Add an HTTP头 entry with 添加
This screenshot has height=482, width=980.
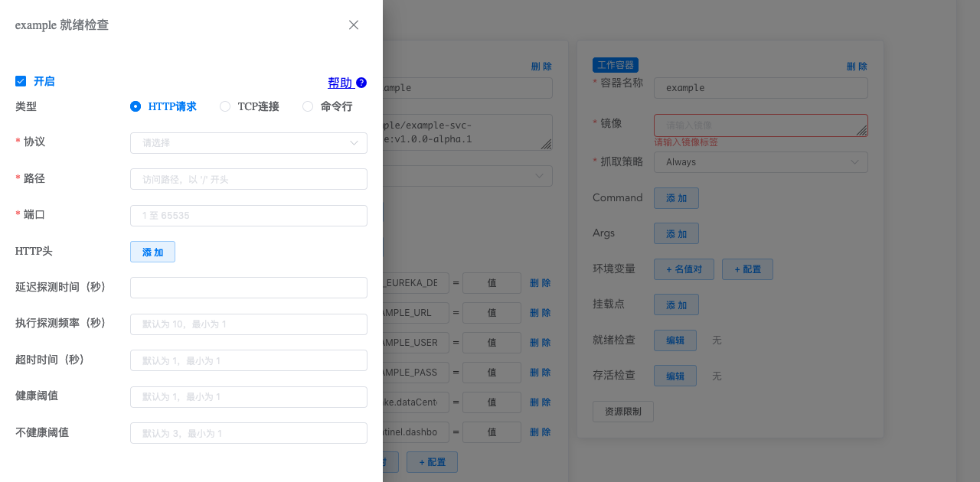152,252
